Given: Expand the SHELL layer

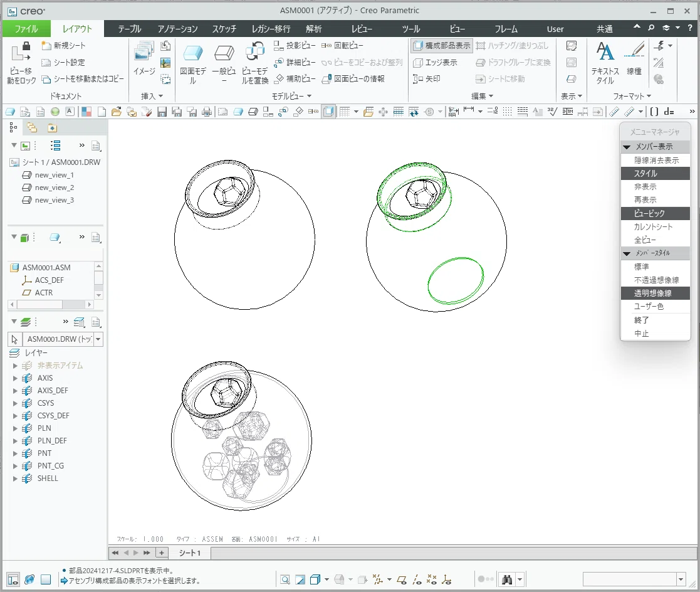Looking at the screenshot, I should [x=15, y=478].
